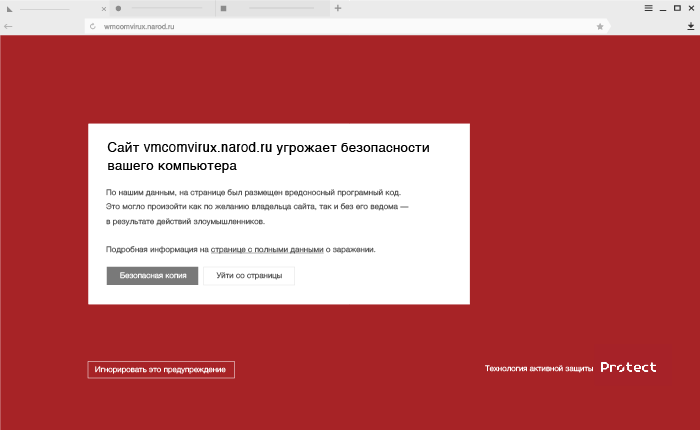Switch to the second tab with the circle icon
Screen dimensions: 700x430
point(162,8)
